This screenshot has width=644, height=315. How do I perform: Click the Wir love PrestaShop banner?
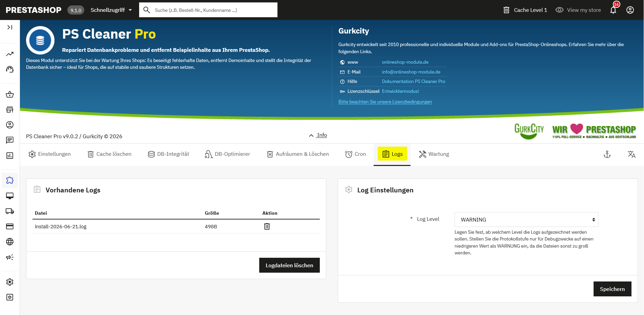click(x=594, y=131)
